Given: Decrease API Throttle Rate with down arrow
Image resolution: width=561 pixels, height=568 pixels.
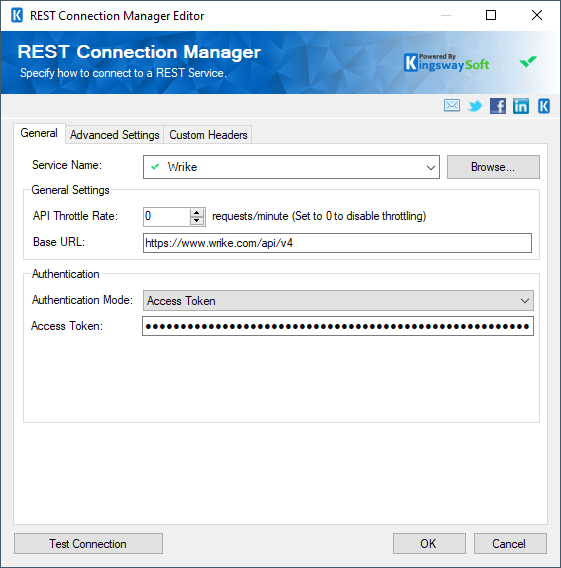Looking at the screenshot, I should pyautogui.click(x=197, y=221).
